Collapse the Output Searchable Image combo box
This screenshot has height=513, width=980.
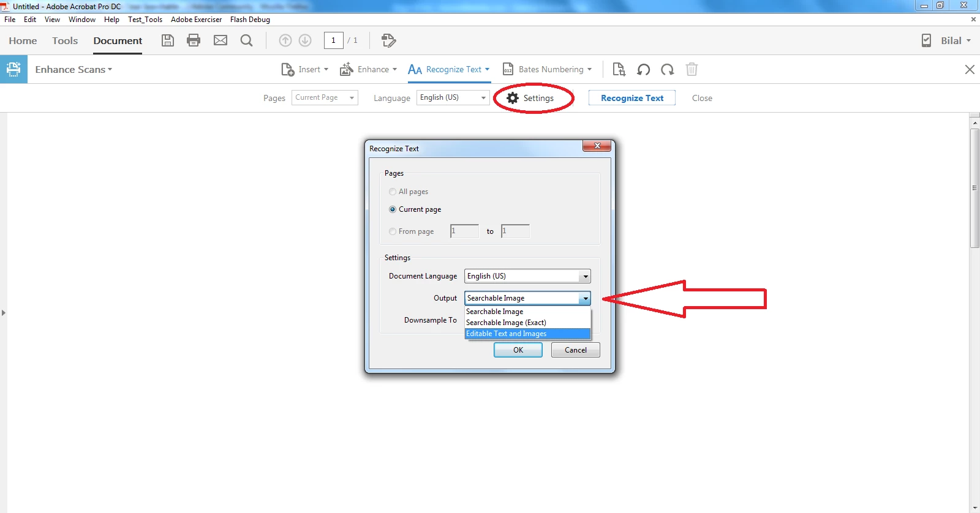click(527, 298)
